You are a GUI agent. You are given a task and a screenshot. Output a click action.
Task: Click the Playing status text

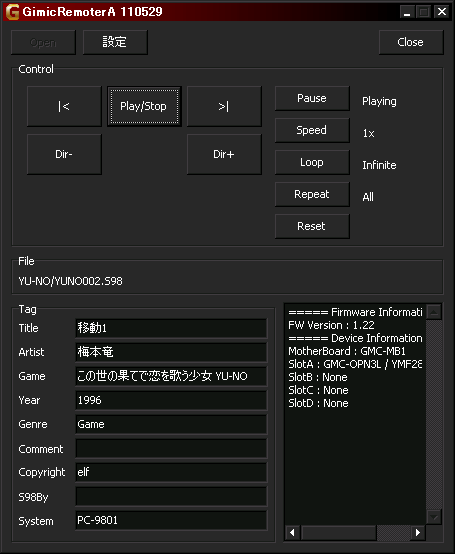(x=379, y=101)
